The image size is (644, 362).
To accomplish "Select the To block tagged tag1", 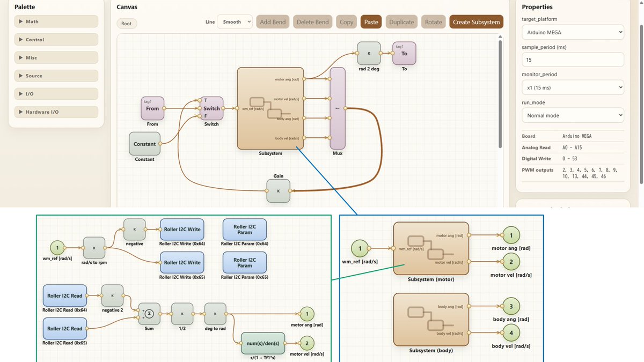I will [x=404, y=53].
